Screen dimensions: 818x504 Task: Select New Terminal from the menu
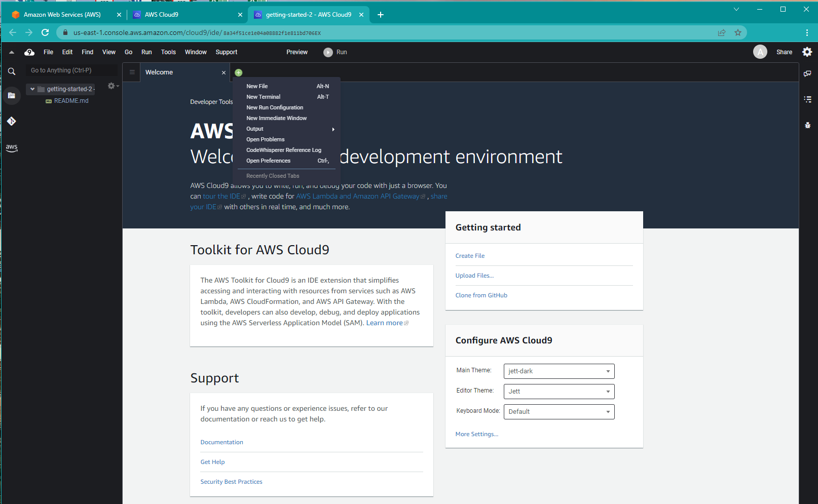click(x=263, y=97)
